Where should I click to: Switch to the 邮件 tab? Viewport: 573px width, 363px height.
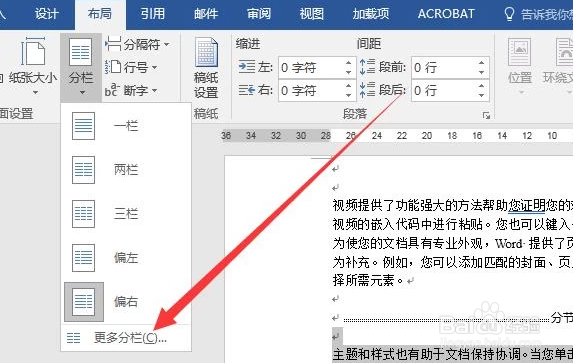pos(206,14)
